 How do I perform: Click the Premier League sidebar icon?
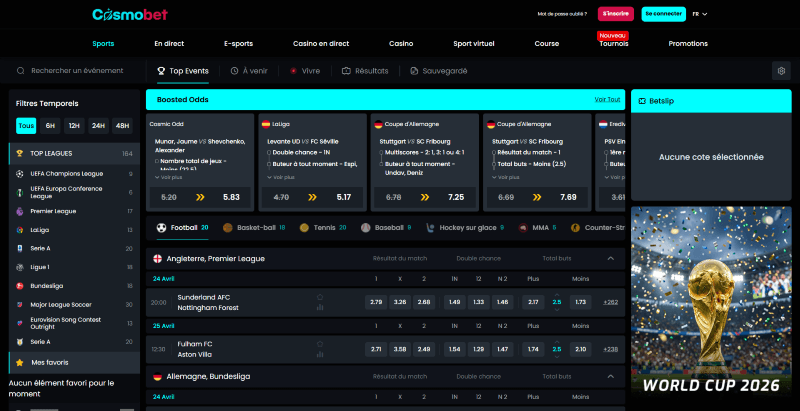[x=20, y=211]
